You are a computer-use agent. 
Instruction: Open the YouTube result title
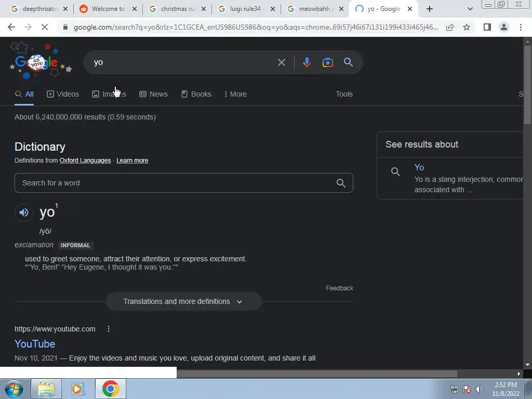(x=35, y=344)
